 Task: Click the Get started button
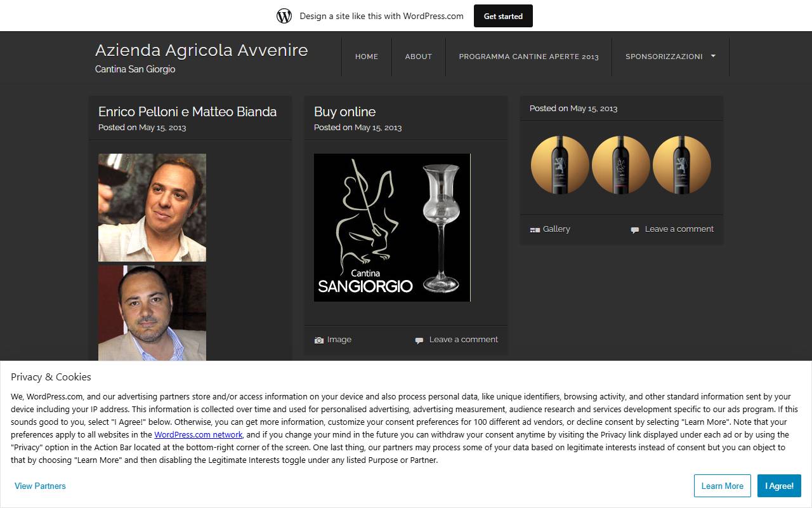[x=503, y=16]
